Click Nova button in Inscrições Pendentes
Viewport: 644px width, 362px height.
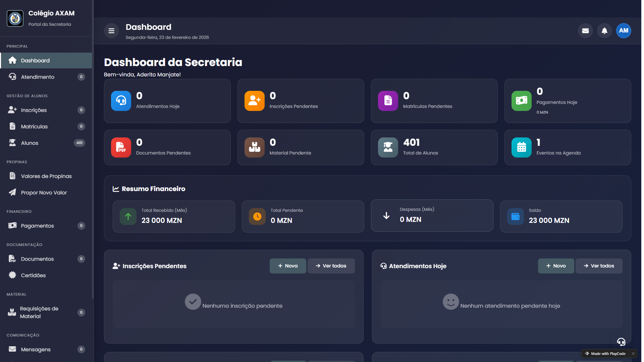point(288,266)
